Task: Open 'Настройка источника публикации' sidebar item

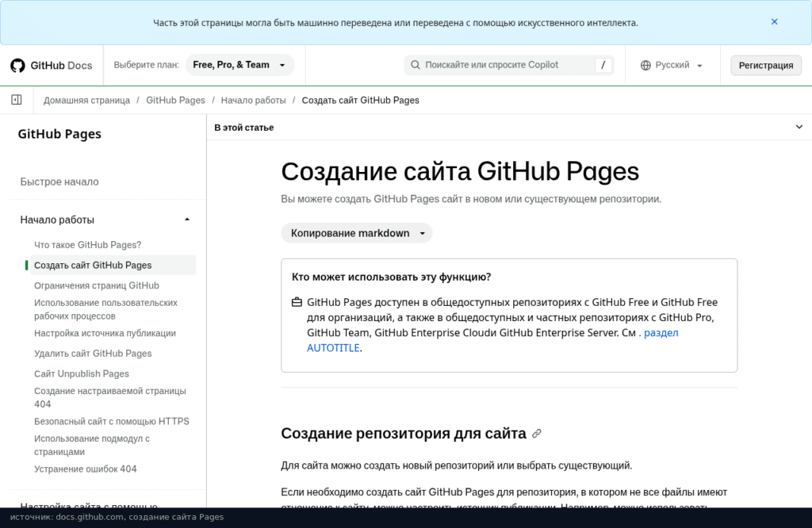Action: coord(105,333)
